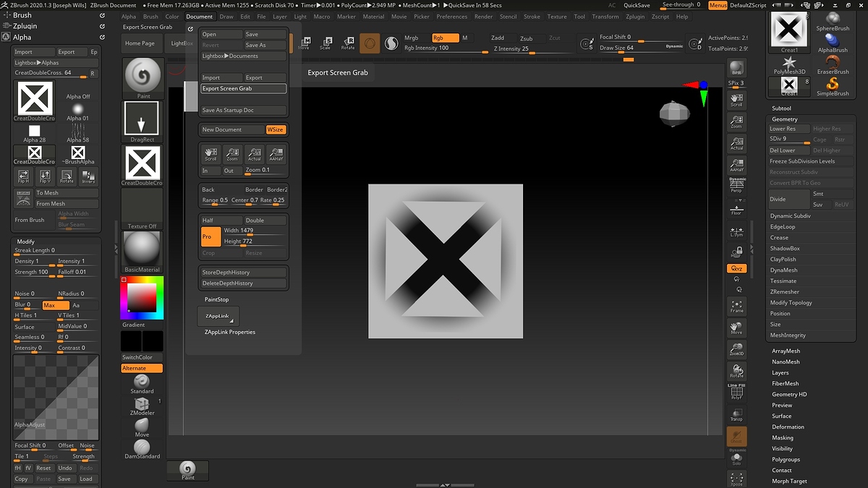Click the Xpose icon

point(736,479)
